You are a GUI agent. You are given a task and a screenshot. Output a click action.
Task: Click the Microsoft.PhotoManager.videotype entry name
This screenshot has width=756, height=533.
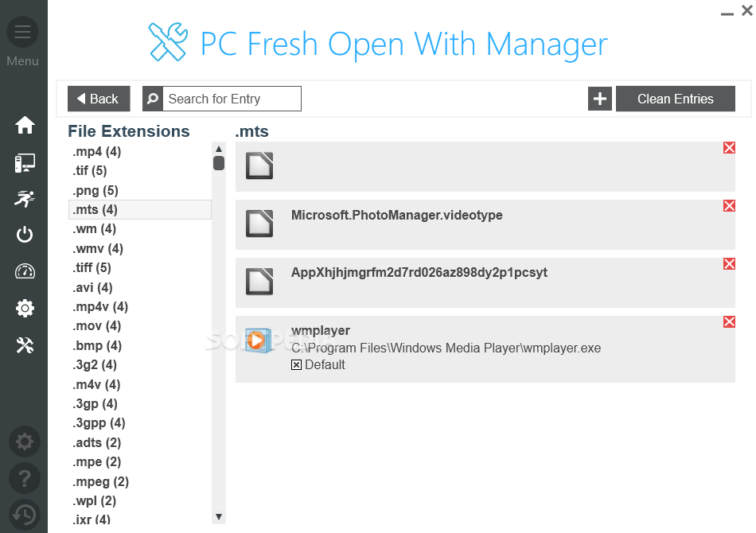pos(397,215)
